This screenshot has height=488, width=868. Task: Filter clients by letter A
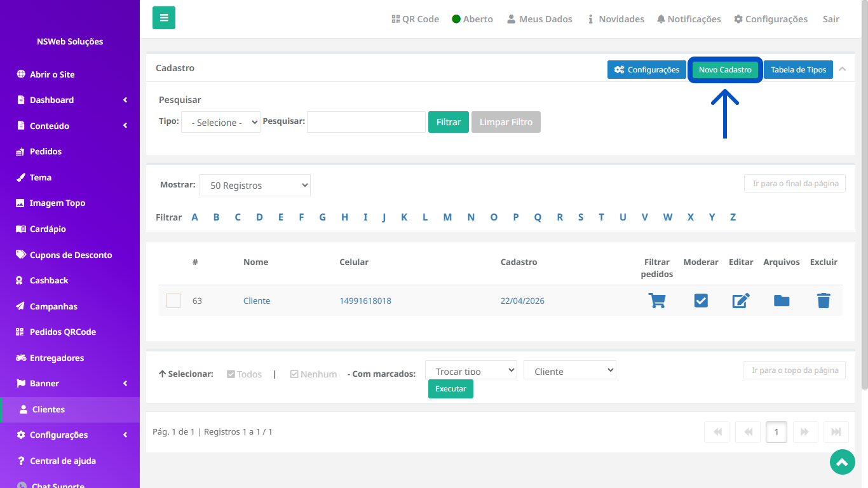[x=195, y=217]
